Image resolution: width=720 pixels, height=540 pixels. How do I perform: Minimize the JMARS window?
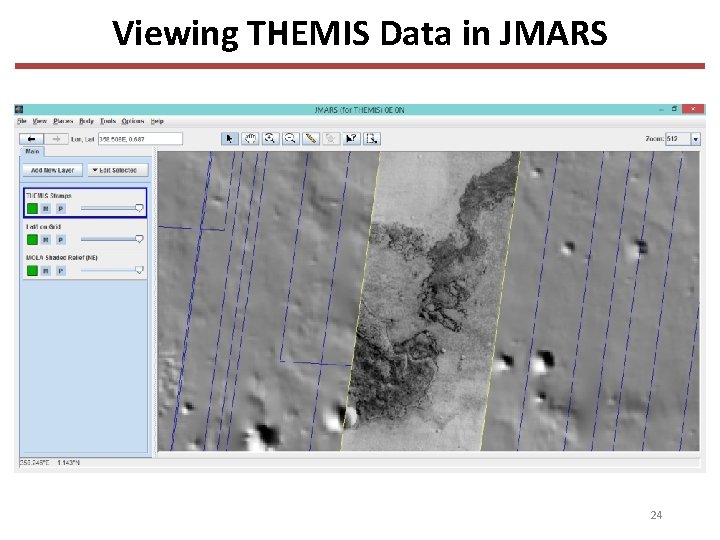point(661,109)
